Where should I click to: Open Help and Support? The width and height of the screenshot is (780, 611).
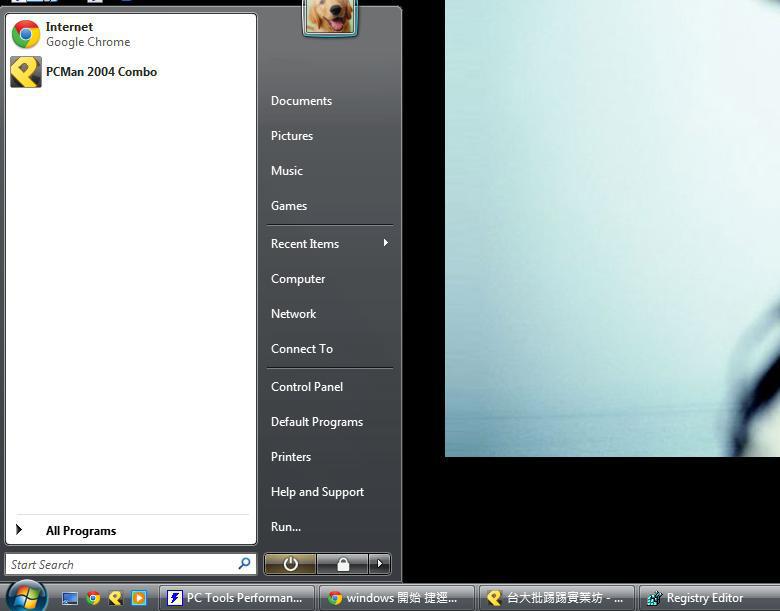[x=317, y=492]
